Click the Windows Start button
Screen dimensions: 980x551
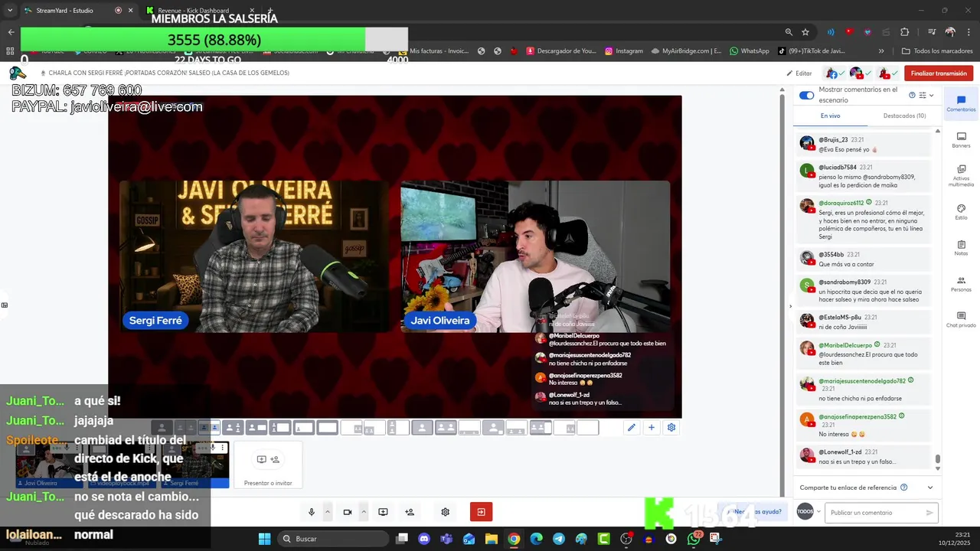264,539
